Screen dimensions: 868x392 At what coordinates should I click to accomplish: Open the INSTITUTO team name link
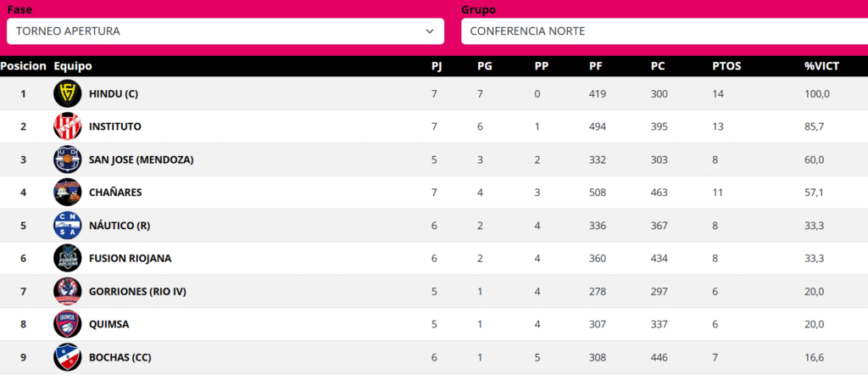tap(115, 126)
